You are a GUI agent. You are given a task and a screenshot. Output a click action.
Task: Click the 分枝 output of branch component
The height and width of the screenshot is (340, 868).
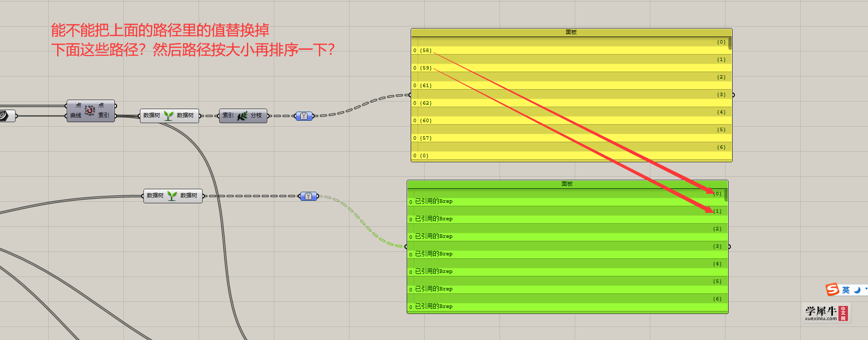(x=256, y=116)
